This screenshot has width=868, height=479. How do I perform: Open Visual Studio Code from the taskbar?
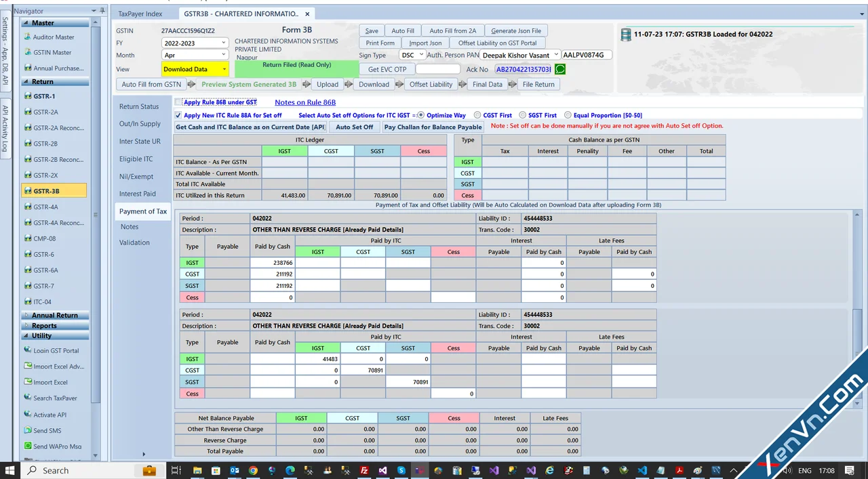click(x=642, y=470)
